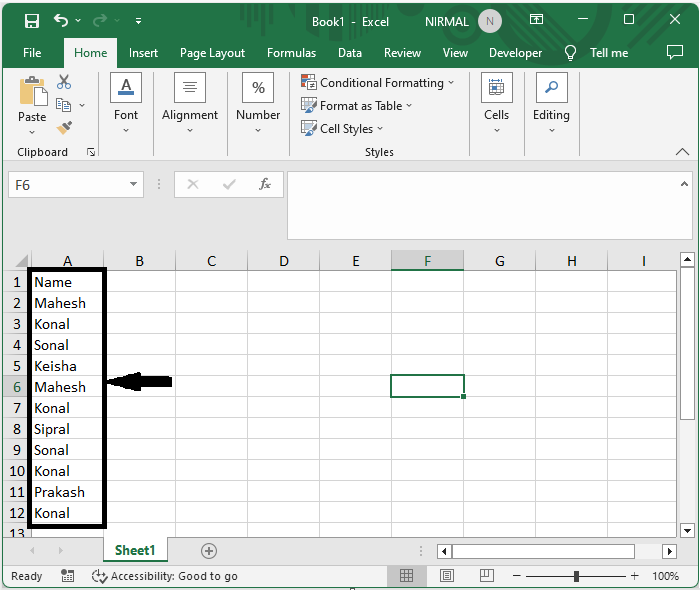This screenshot has height=590, width=700.
Task: Click the zoom slider handle
Action: tap(576, 576)
